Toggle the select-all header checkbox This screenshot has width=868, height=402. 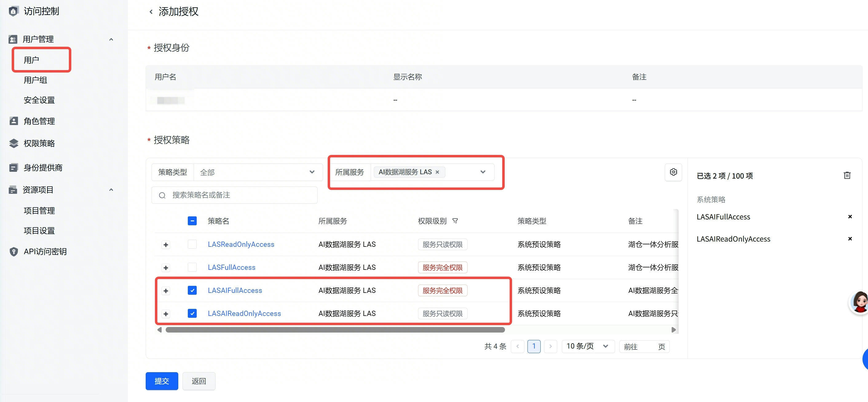click(192, 221)
